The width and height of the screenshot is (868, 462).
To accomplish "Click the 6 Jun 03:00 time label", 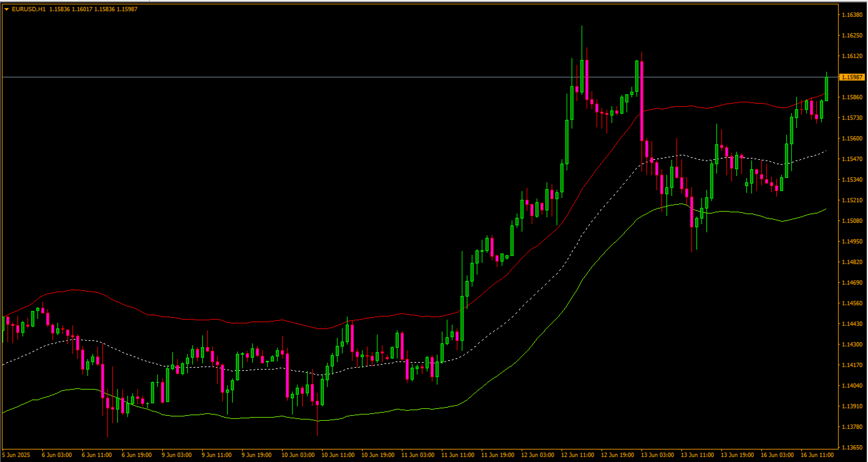I will (57, 455).
